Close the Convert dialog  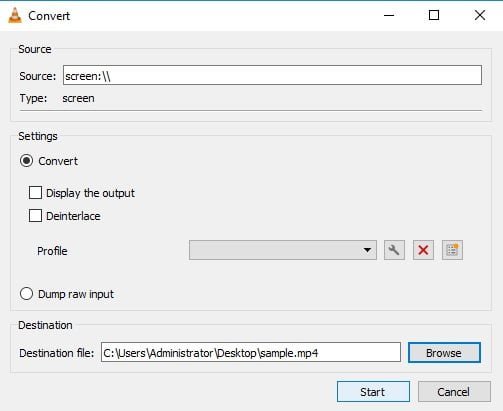tap(480, 15)
